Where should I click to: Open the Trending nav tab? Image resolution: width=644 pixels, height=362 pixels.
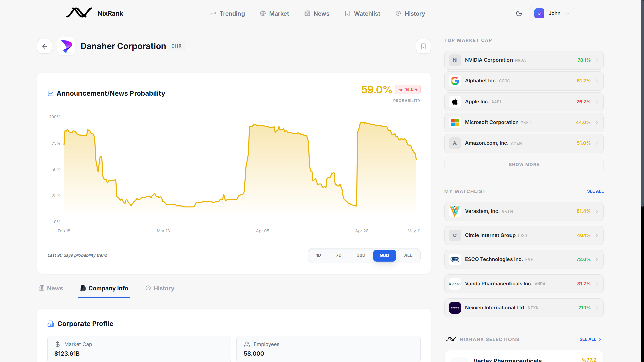click(x=227, y=13)
